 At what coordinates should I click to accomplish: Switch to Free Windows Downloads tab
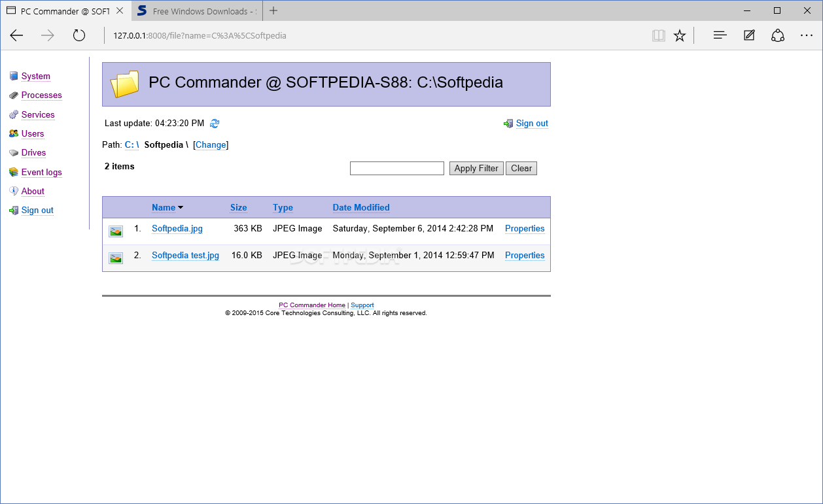click(196, 11)
